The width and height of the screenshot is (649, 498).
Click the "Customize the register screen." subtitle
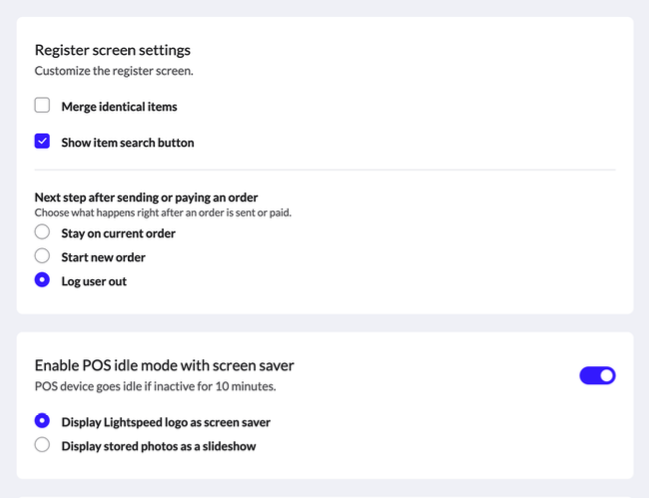(x=114, y=71)
